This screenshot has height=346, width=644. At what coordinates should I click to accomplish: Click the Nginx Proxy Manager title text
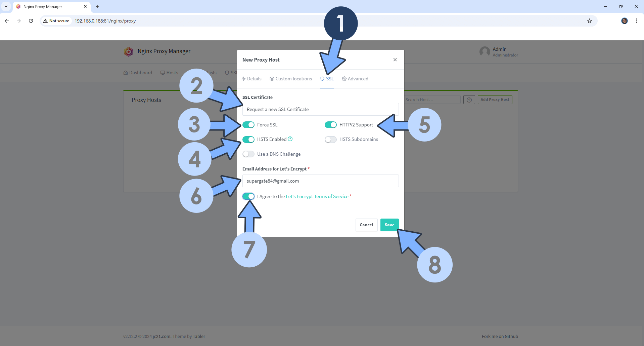(x=164, y=51)
